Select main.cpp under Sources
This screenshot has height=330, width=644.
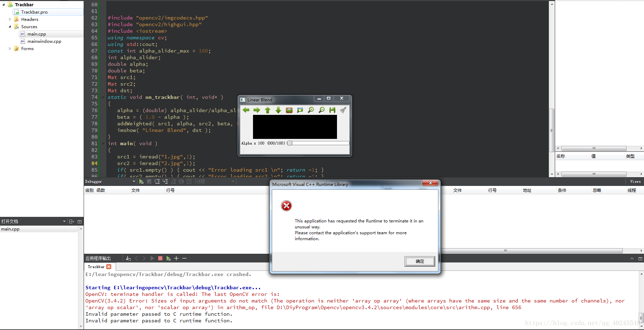coord(37,34)
